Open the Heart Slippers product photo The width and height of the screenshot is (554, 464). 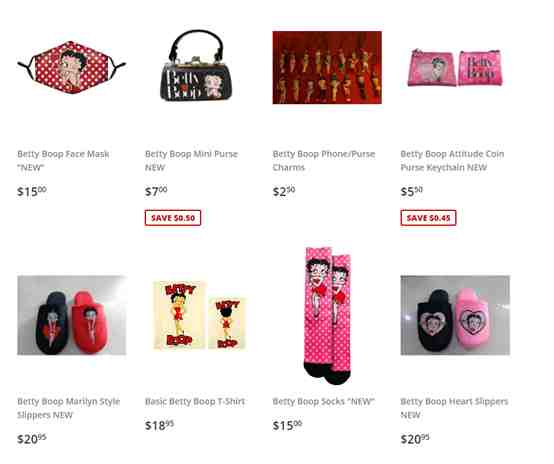[x=455, y=315]
